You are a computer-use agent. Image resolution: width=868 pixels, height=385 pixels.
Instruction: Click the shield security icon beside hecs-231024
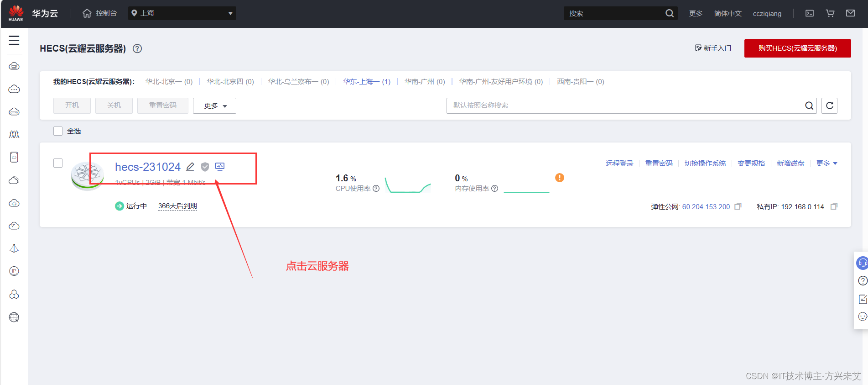pyautogui.click(x=205, y=167)
